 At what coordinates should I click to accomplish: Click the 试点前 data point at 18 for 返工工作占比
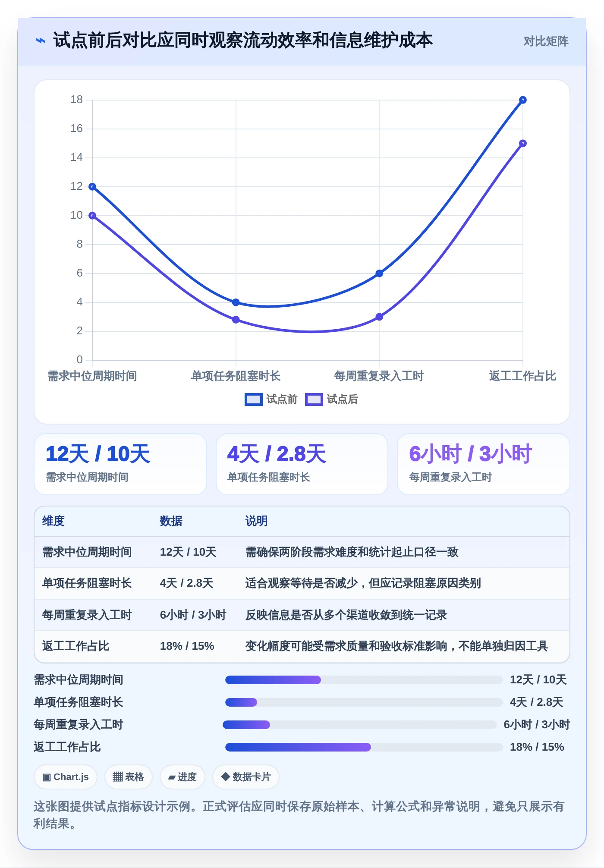click(522, 100)
